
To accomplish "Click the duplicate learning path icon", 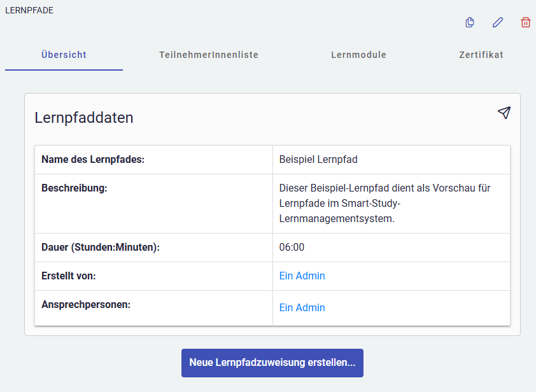I will (470, 23).
